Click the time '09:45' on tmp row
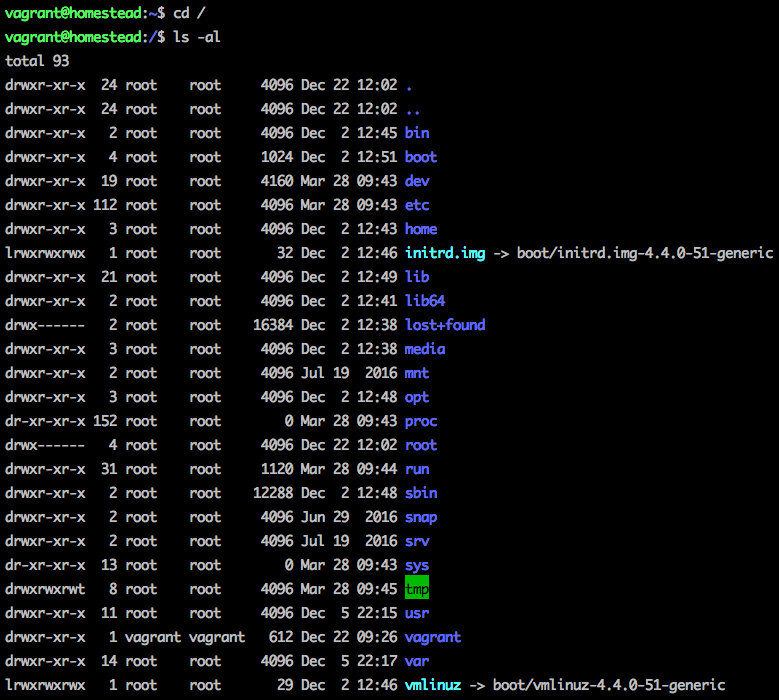779x700 pixels. pos(377,589)
